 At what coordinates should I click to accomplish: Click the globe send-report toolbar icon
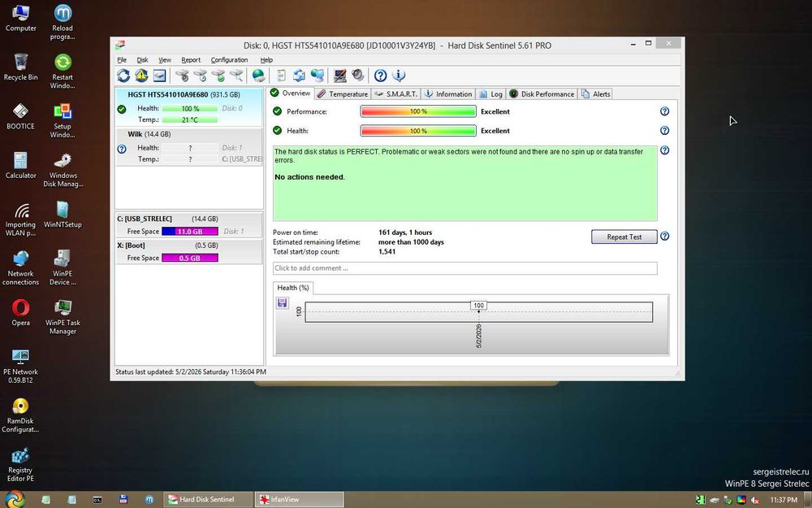tap(258, 76)
